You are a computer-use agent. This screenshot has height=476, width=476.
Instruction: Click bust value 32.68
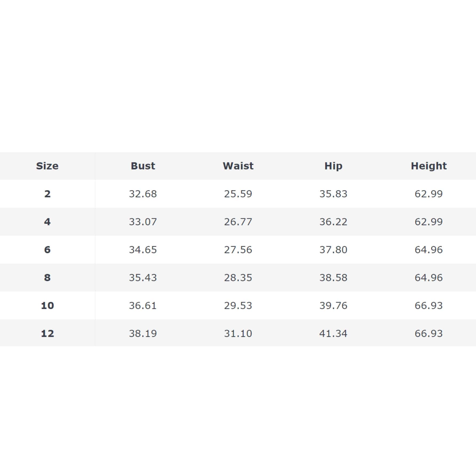click(x=143, y=194)
